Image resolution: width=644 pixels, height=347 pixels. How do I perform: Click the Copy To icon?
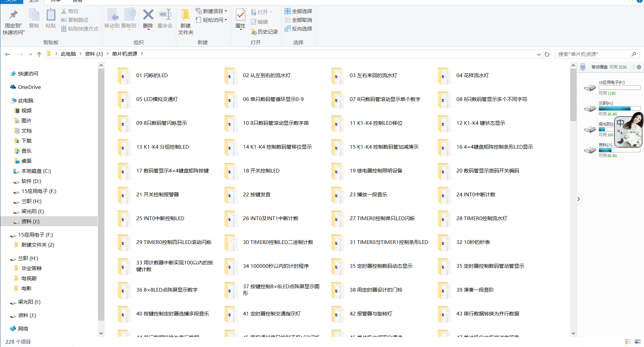pos(129,15)
